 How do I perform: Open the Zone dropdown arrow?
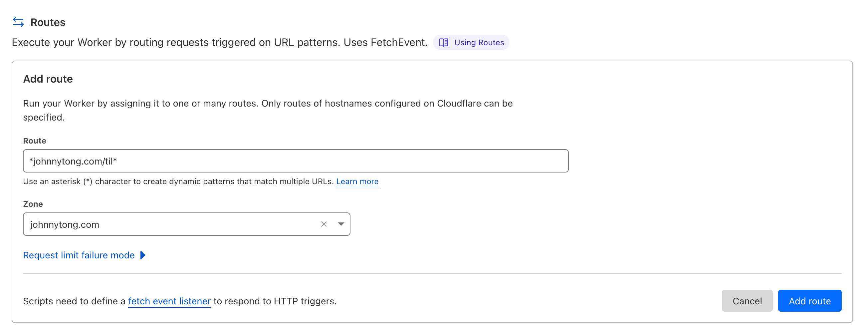point(341,224)
